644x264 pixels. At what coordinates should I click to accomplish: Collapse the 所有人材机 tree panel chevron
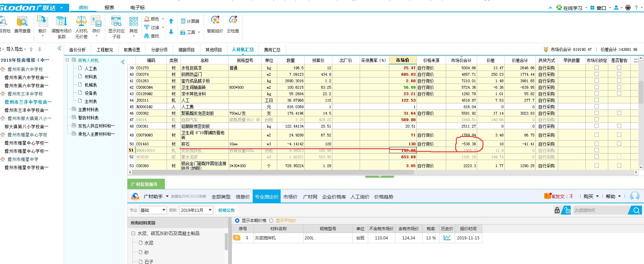click(x=123, y=62)
